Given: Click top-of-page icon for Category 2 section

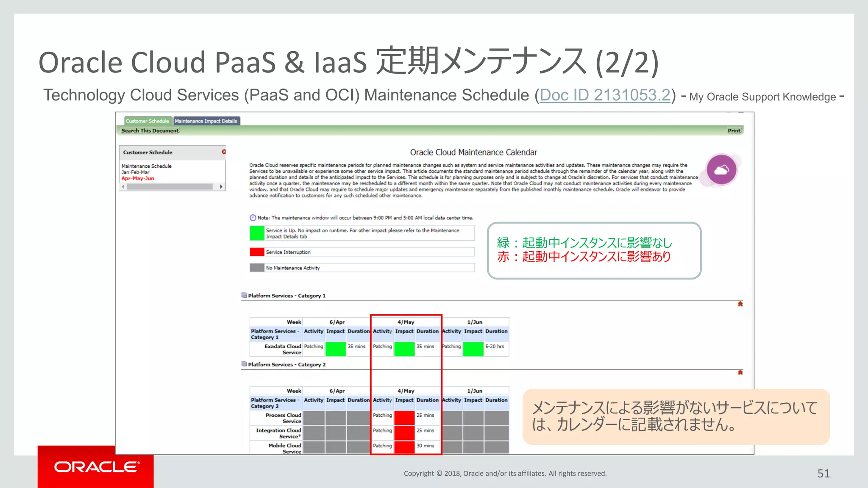Looking at the screenshot, I should (x=740, y=372).
